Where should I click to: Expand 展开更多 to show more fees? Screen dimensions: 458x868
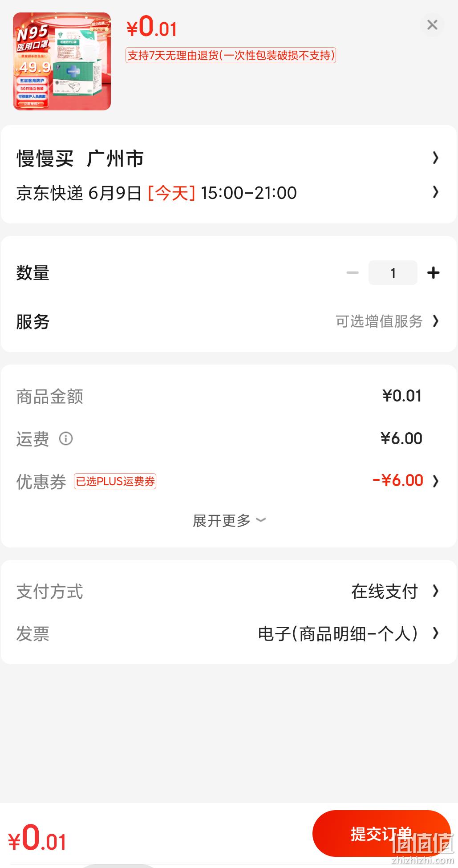(x=229, y=520)
